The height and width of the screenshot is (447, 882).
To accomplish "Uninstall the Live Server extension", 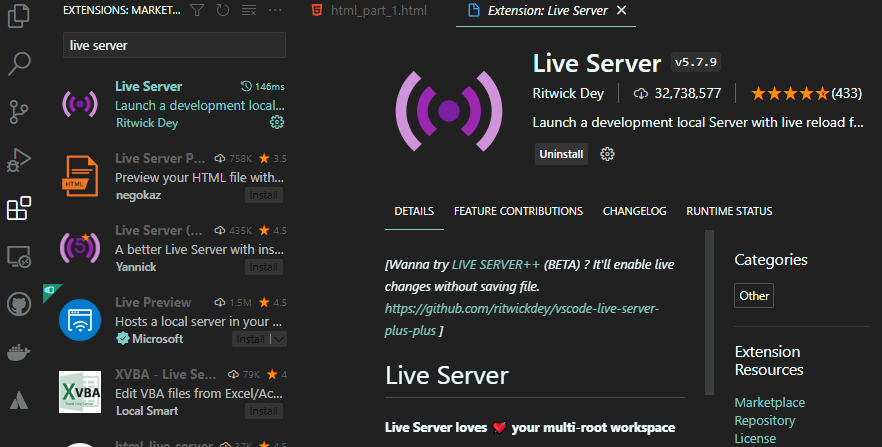I will [561, 154].
